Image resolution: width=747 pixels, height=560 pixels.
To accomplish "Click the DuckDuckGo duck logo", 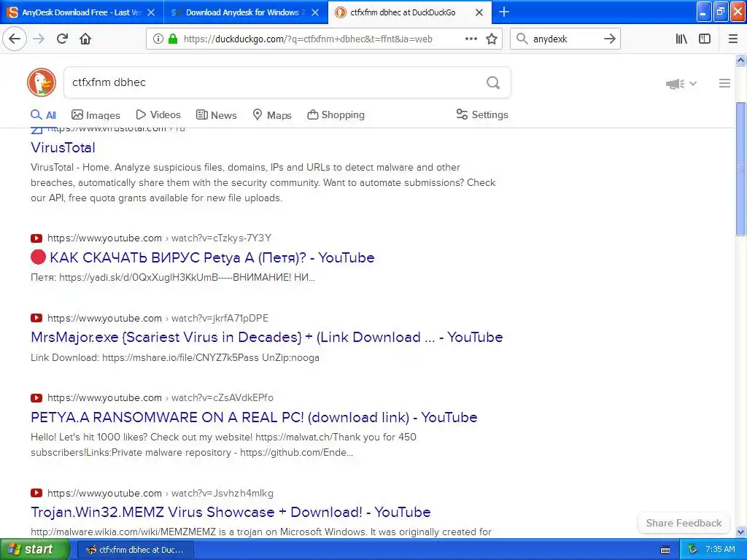I will point(42,82).
